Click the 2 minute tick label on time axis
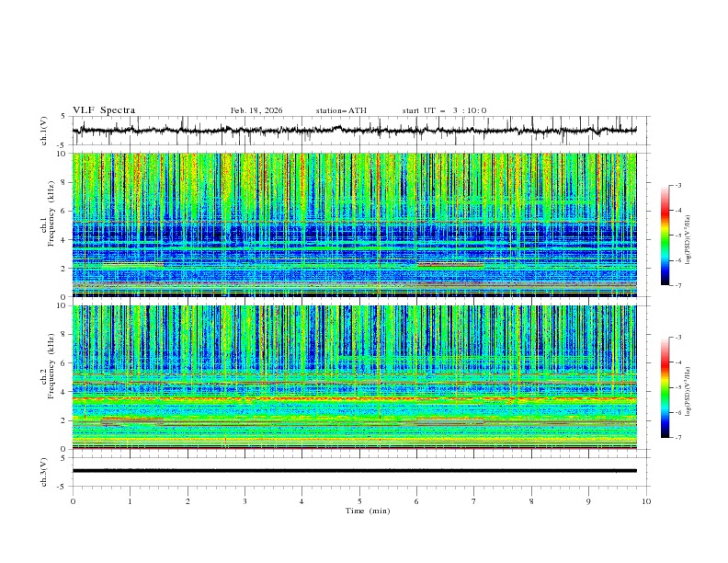 click(x=188, y=501)
